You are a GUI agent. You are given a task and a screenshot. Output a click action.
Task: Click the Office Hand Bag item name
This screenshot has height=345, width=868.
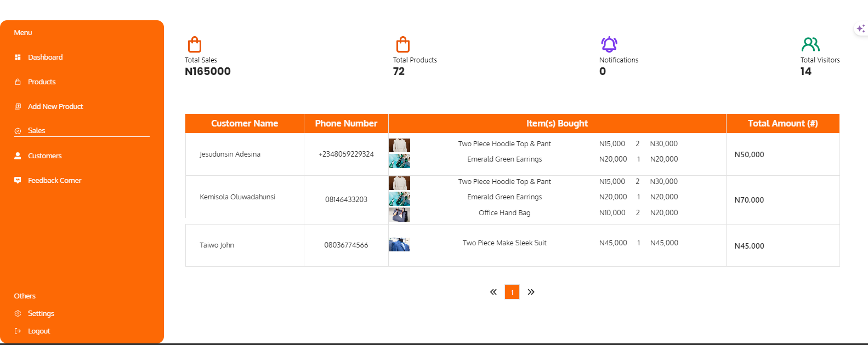tap(504, 212)
